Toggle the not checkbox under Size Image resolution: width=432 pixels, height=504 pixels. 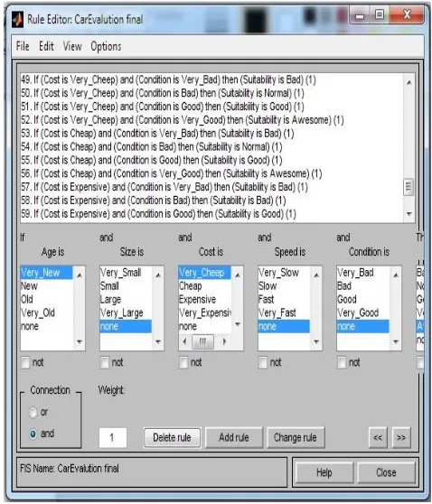click(105, 363)
